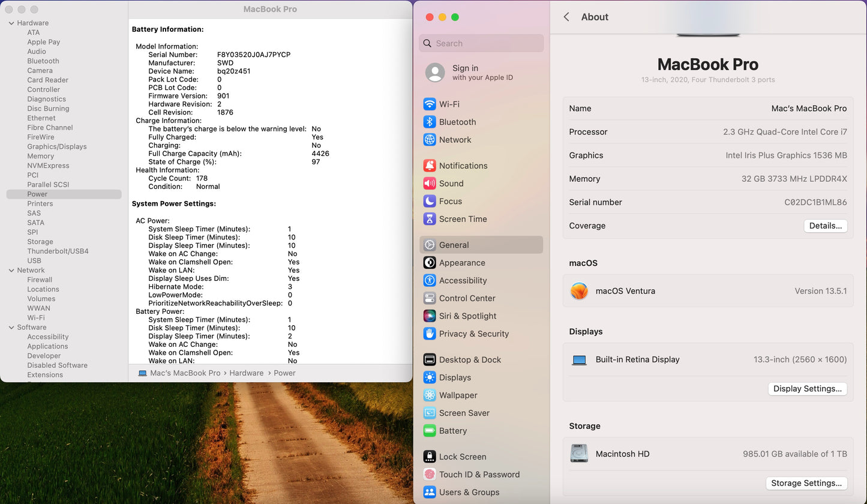Collapse the Network tree section
Screen dimensions: 867x504
coord(11,270)
